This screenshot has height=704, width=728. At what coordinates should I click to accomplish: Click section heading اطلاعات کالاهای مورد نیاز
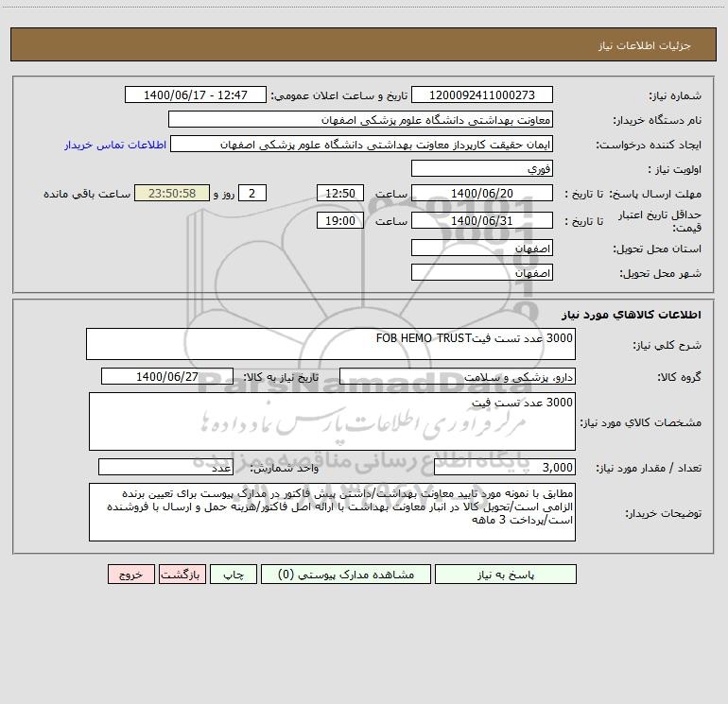(x=632, y=315)
